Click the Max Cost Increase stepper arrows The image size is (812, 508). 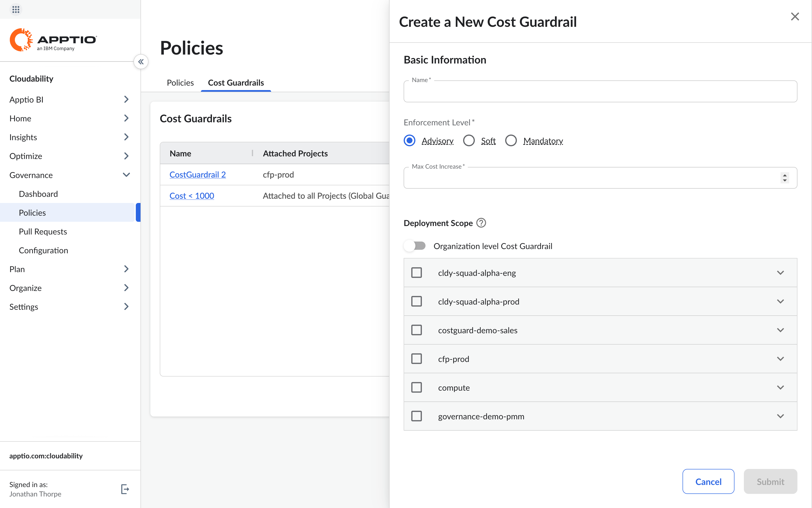[785, 178]
